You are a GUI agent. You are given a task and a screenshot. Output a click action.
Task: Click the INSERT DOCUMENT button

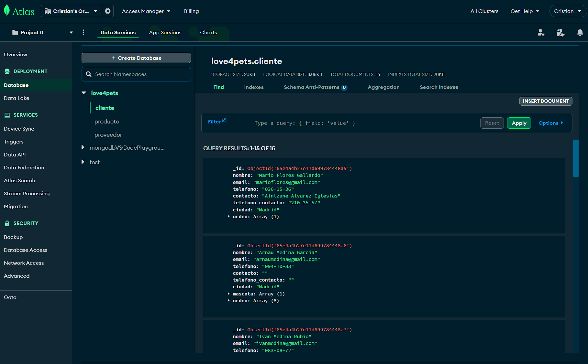pyautogui.click(x=546, y=101)
